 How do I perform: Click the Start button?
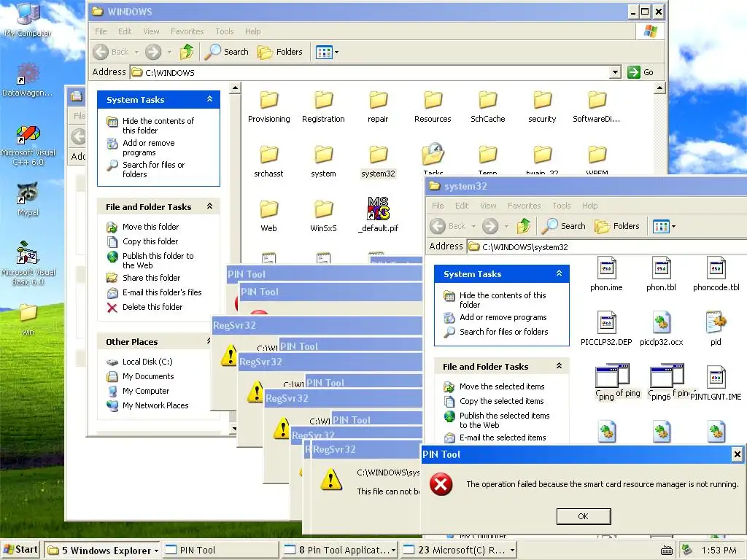(21, 550)
